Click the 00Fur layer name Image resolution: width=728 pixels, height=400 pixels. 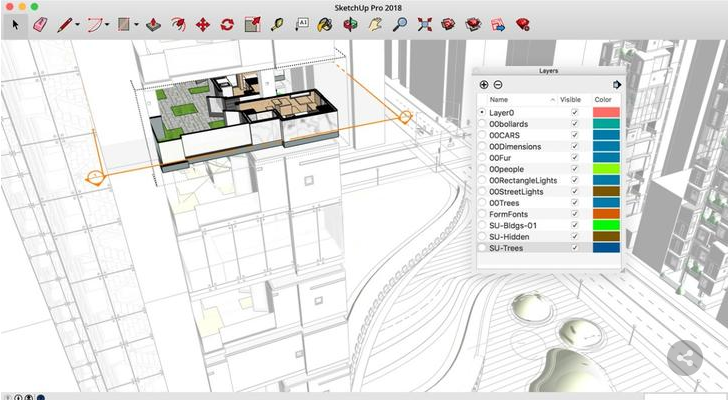[500, 158]
